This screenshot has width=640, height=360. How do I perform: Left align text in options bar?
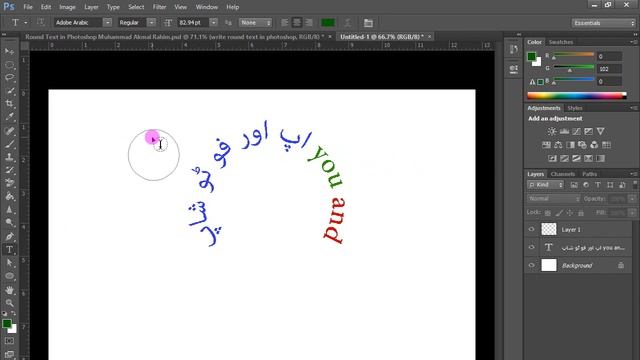click(x=285, y=23)
